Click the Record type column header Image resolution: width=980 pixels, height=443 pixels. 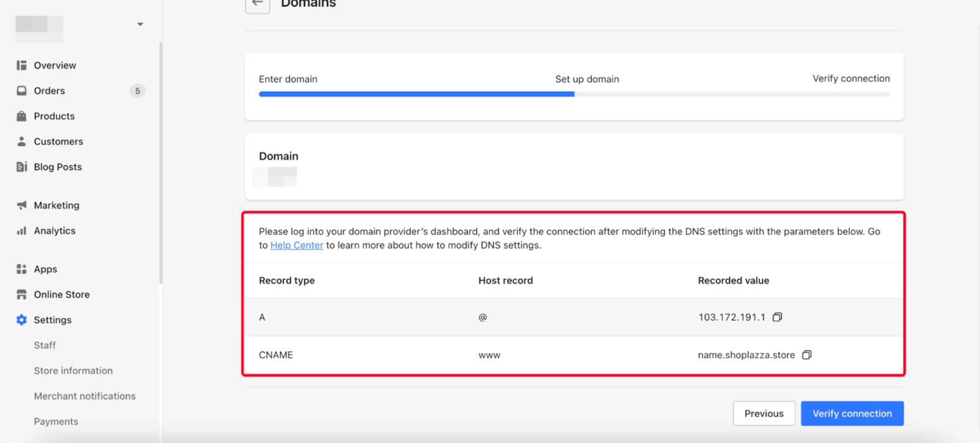pyautogui.click(x=287, y=280)
